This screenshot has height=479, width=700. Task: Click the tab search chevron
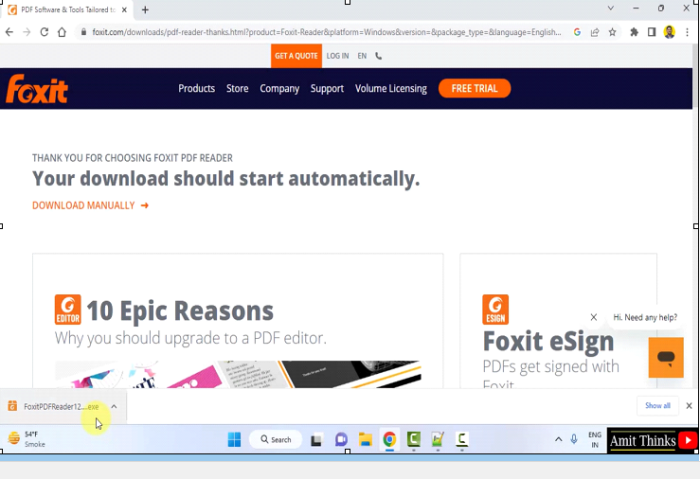pyautogui.click(x=610, y=8)
